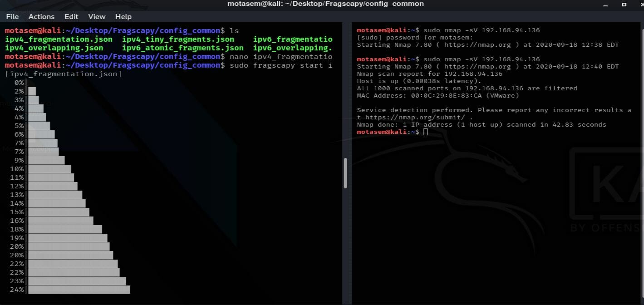This screenshot has width=644, height=305.
Task: Click green ipv4_fragmentation.json in the ls listing
Action: click(59, 39)
